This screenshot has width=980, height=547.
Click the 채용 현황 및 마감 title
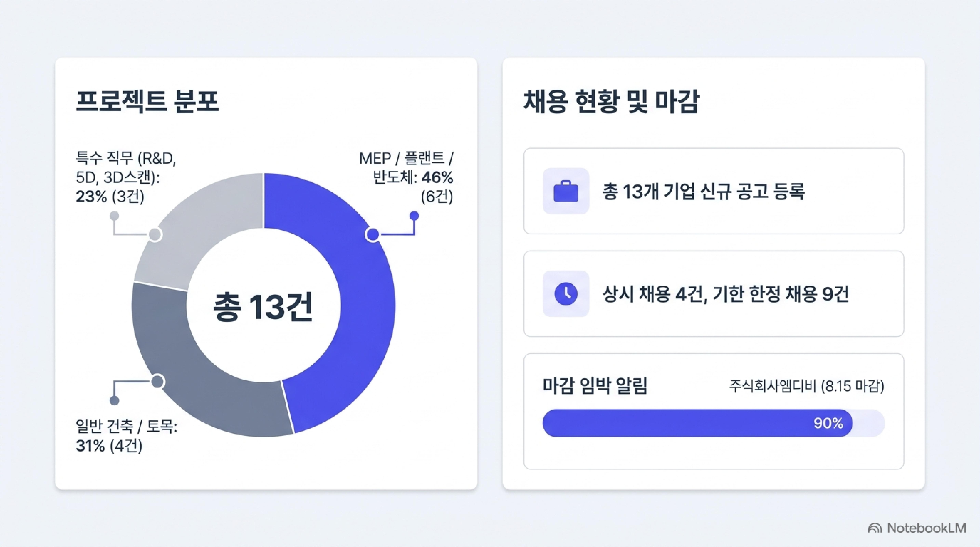pyautogui.click(x=611, y=101)
